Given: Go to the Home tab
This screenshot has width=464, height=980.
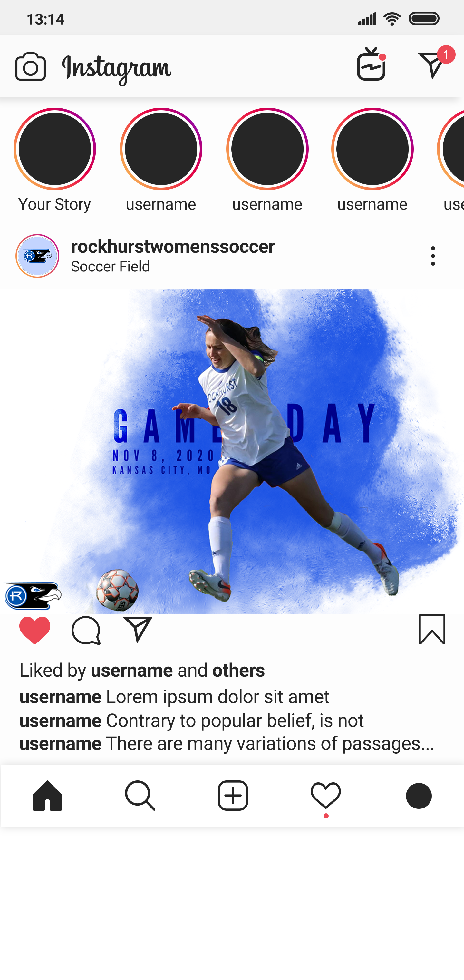Looking at the screenshot, I should pos(47,796).
